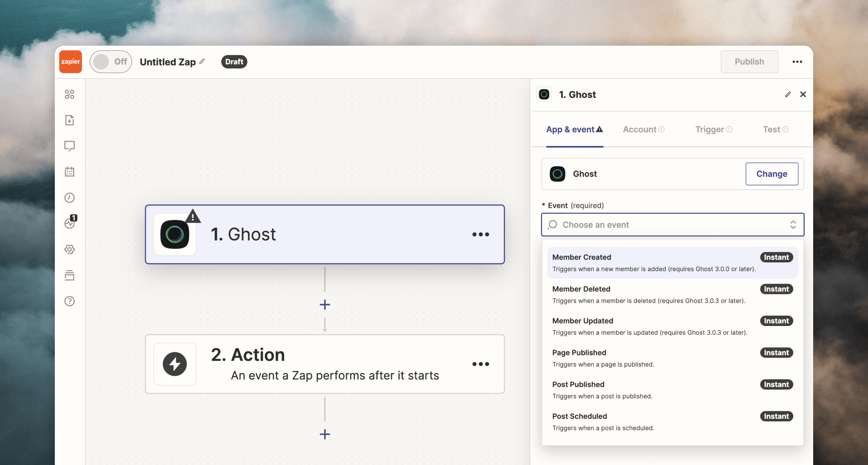Edit the Untitled Zap name pencil icon
This screenshot has height=465, width=868.
click(202, 61)
